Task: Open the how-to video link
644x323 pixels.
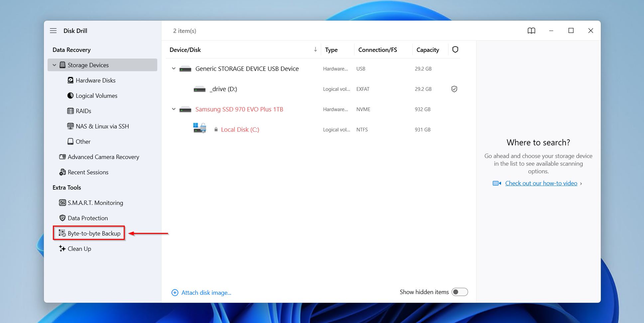Action: coord(541,183)
